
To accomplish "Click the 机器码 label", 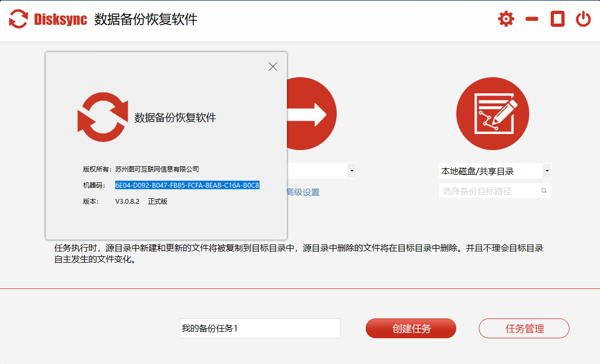I will (x=94, y=185).
